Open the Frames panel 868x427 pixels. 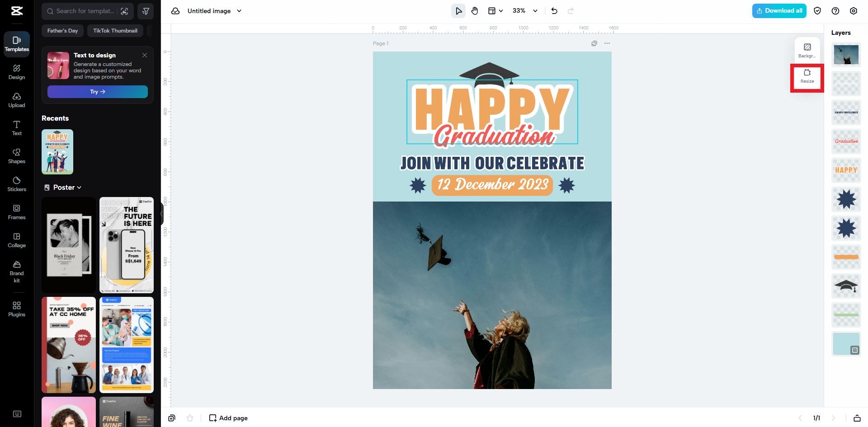[x=16, y=212]
